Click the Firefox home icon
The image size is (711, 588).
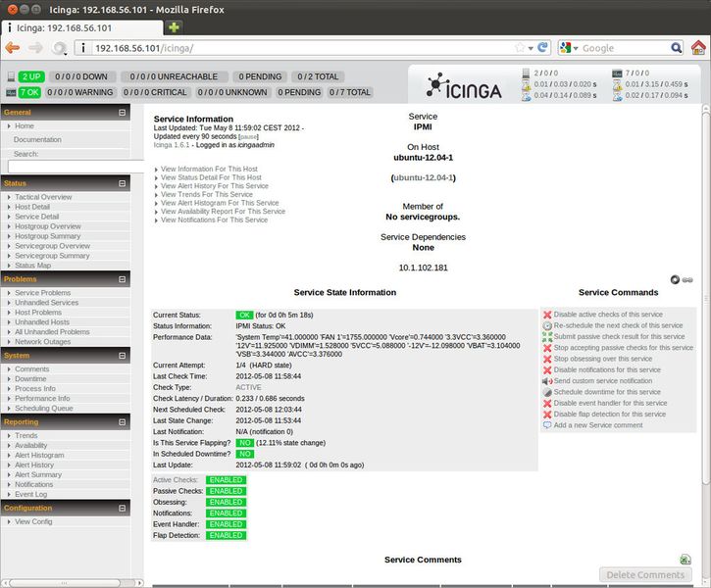[698, 47]
